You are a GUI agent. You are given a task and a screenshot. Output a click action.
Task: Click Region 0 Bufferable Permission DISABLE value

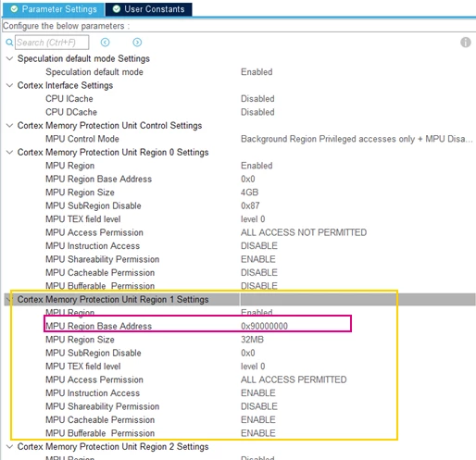259,286
